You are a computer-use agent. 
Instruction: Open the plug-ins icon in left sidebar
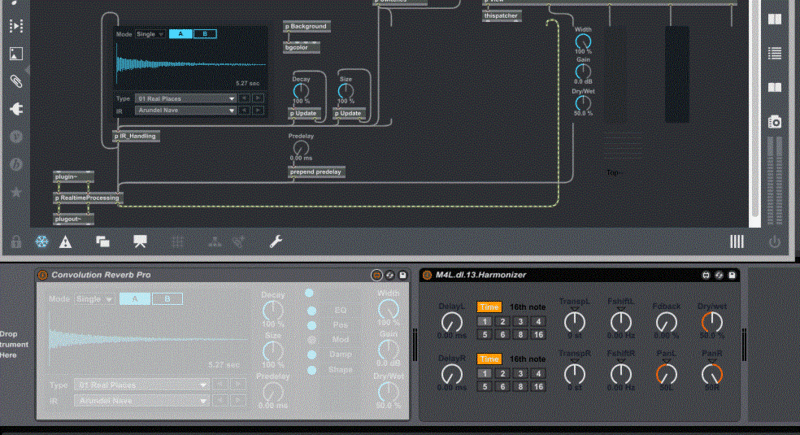tap(16, 108)
